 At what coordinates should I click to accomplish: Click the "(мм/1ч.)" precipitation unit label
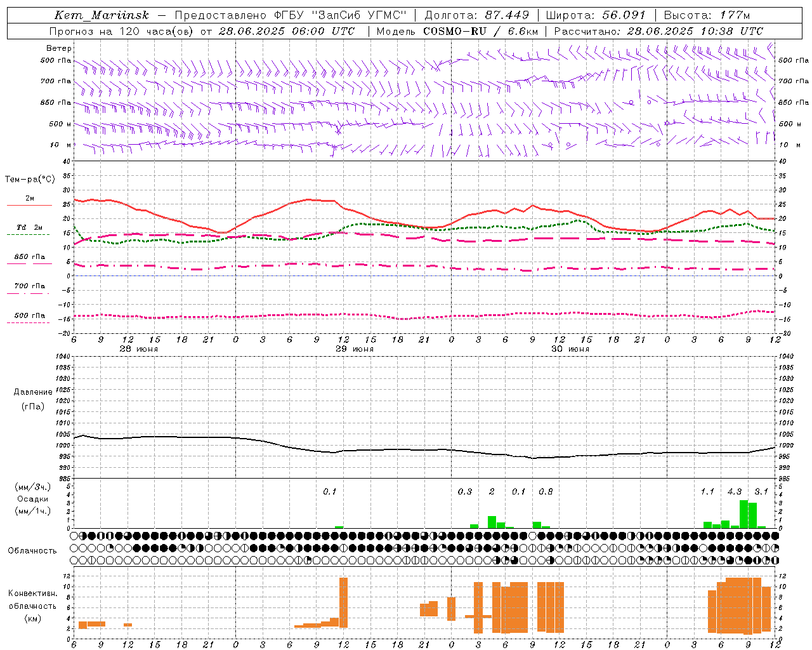(33, 511)
